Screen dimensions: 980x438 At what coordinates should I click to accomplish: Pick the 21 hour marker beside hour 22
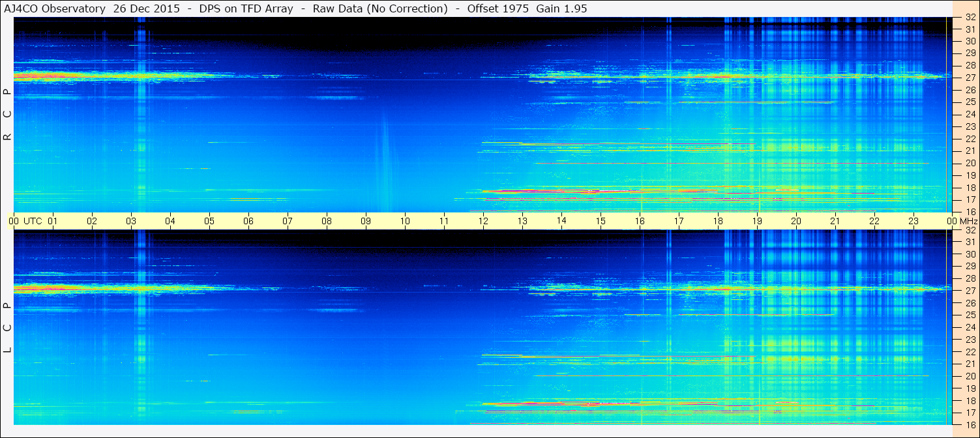click(835, 221)
